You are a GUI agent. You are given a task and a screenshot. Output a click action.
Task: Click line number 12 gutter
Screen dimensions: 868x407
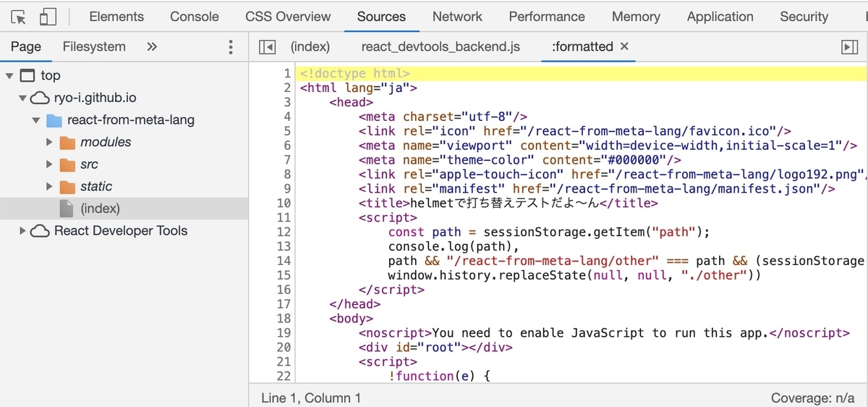(284, 232)
